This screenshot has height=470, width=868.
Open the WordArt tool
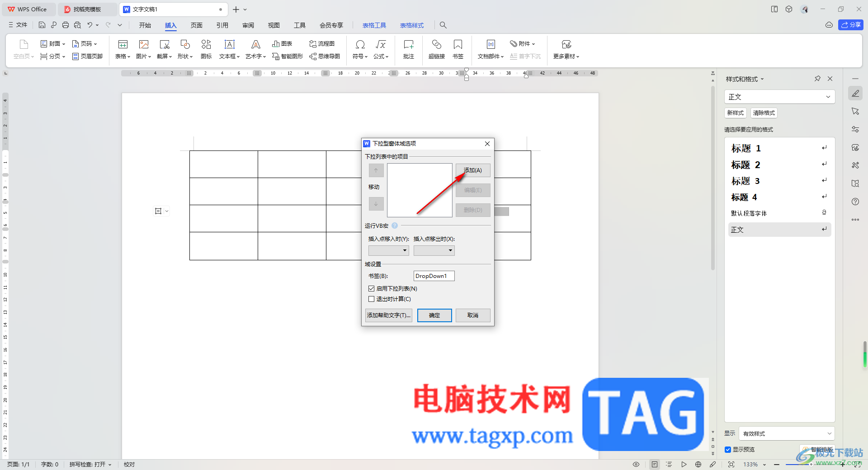pyautogui.click(x=255, y=49)
